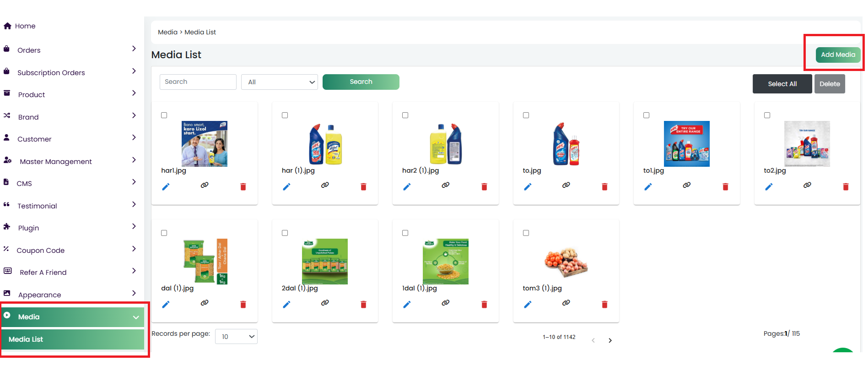
Task: Tick the checkbox for 2dal (1).jpg
Action: coord(285,233)
